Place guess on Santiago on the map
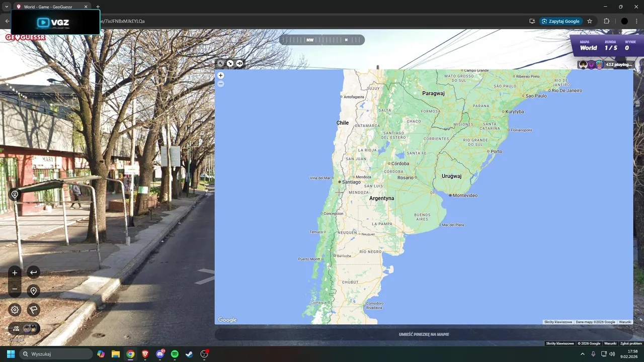644x362 pixels. point(340,182)
